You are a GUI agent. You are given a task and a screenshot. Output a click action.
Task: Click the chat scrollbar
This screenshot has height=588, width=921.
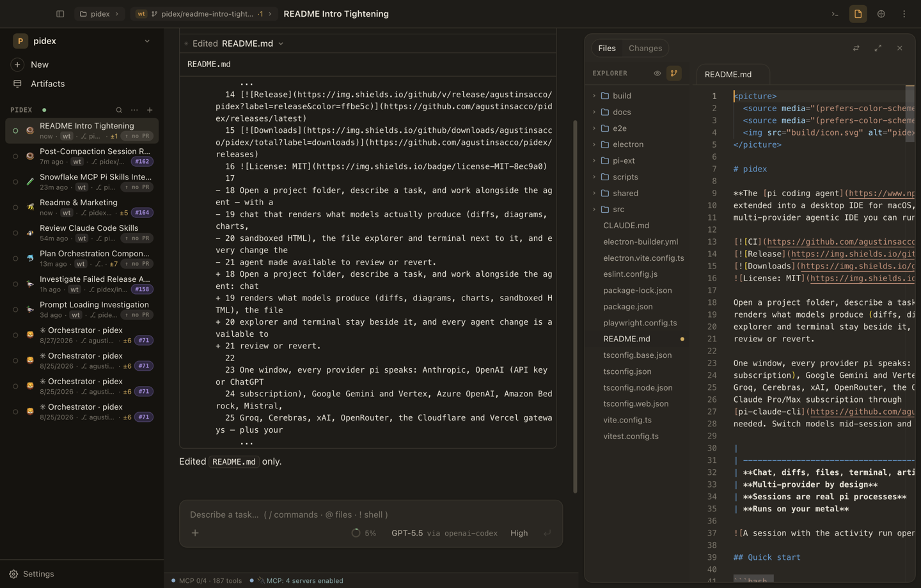(574, 307)
